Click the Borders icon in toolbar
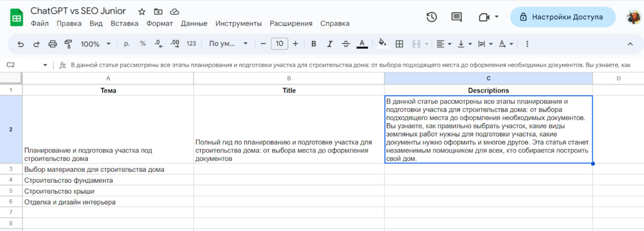This screenshot has height=231, width=644. 399,44
